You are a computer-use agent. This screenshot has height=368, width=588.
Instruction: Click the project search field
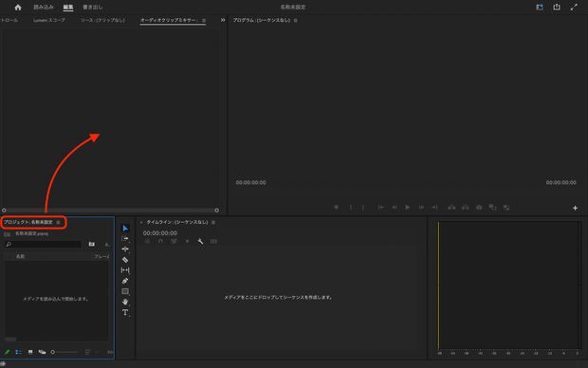43,244
